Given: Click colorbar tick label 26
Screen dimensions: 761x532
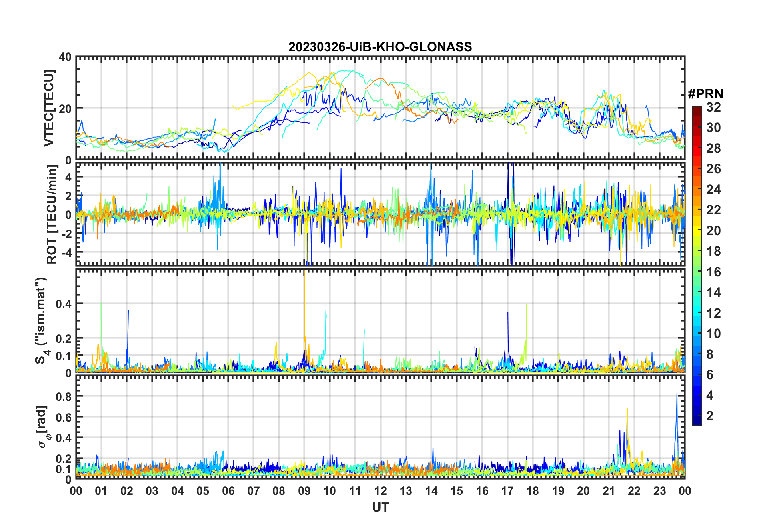Looking at the screenshot, I should (713, 169).
